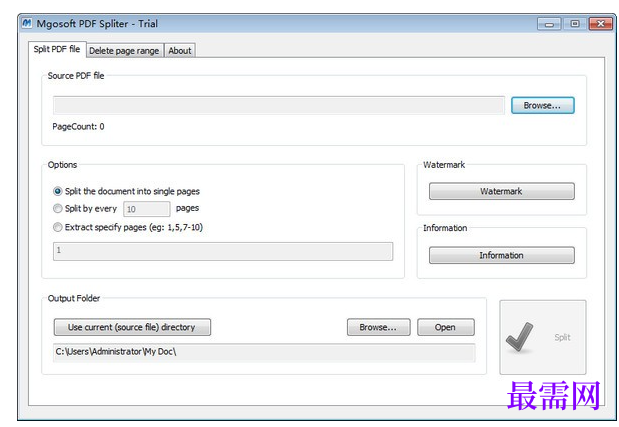Open the output folder with Open button
The height and width of the screenshot is (427, 619).
pyautogui.click(x=446, y=327)
